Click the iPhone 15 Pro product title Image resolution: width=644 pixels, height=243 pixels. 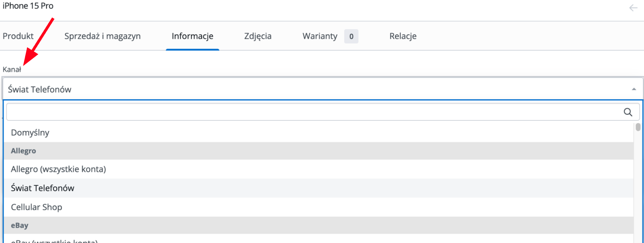(28, 6)
